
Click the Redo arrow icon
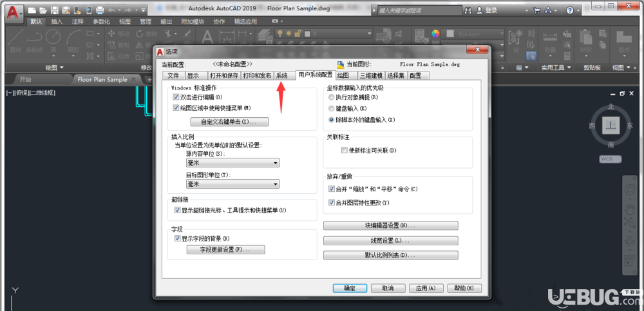(x=128, y=10)
